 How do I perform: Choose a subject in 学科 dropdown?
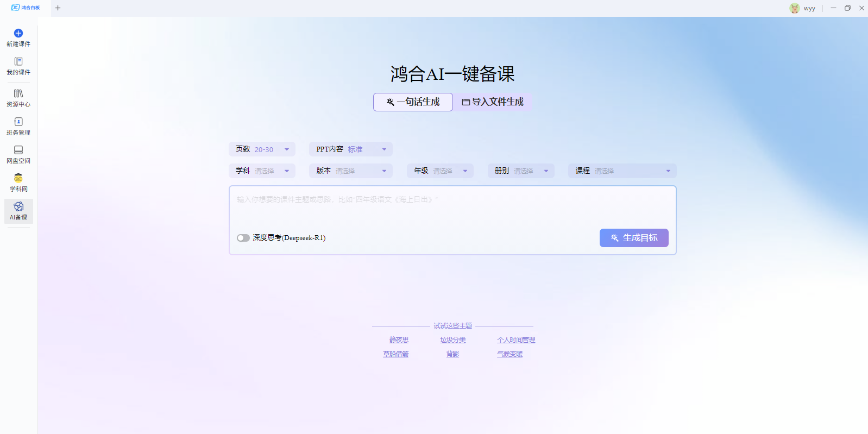262,171
